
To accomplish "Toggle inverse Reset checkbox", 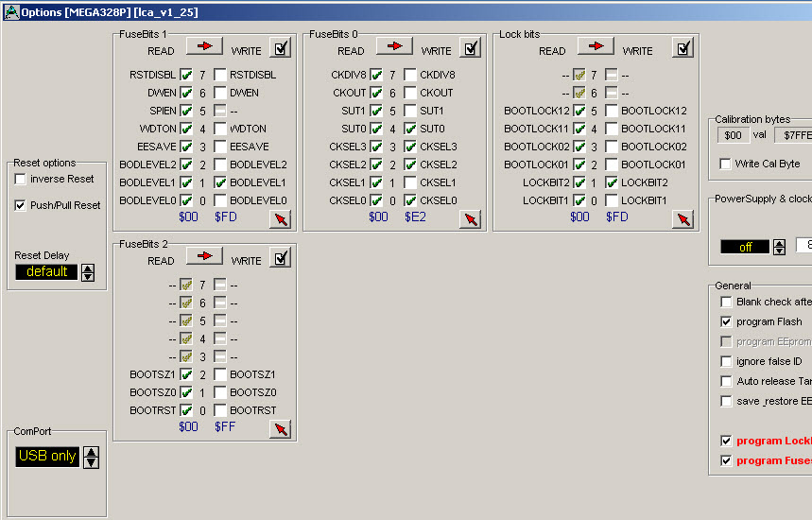I will 20,180.
